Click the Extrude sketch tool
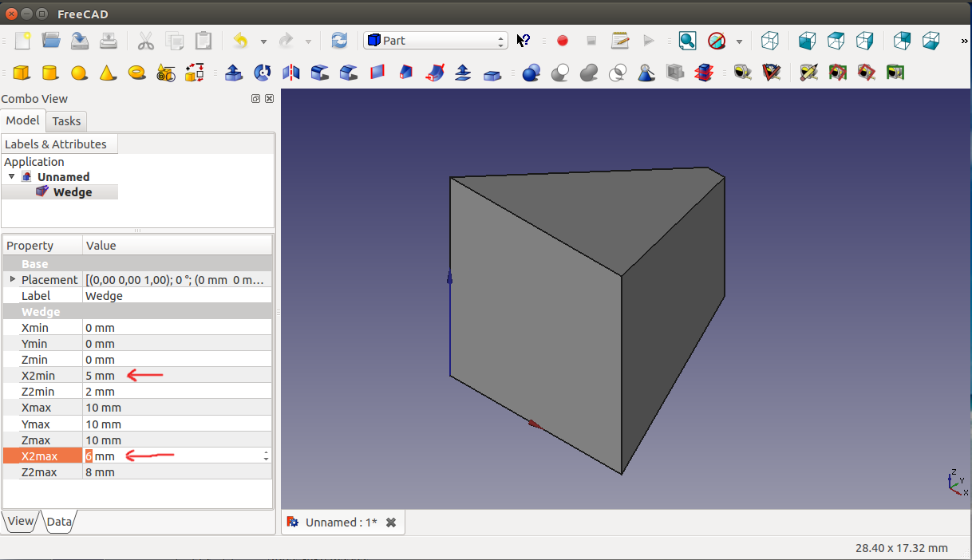 coord(234,73)
